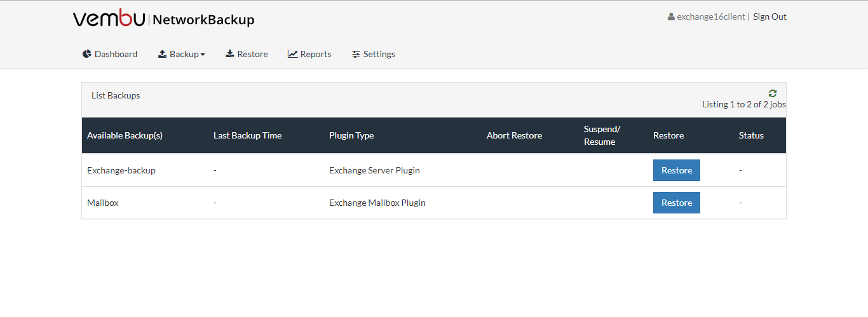Select the Mailbox backup name cell
The width and height of the screenshot is (868, 317).
tap(103, 203)
